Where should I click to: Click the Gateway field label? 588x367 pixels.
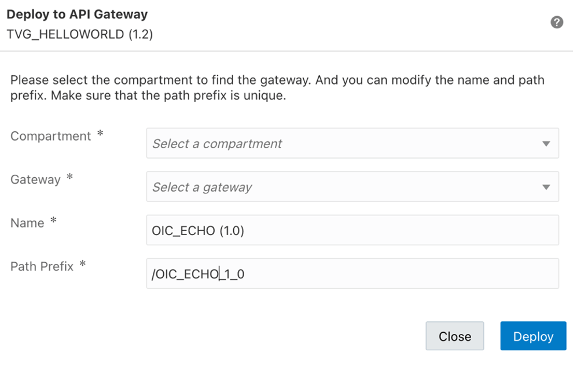[x=35, y=179]
